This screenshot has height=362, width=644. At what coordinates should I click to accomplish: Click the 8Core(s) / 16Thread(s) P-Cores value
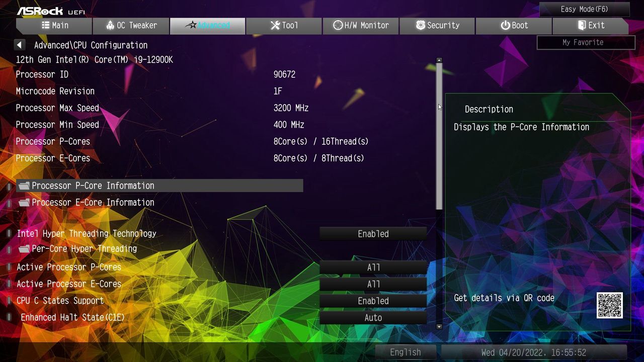321,142
